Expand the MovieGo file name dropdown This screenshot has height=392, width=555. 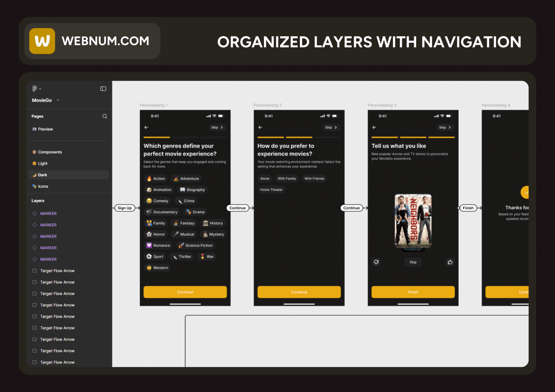58,100
